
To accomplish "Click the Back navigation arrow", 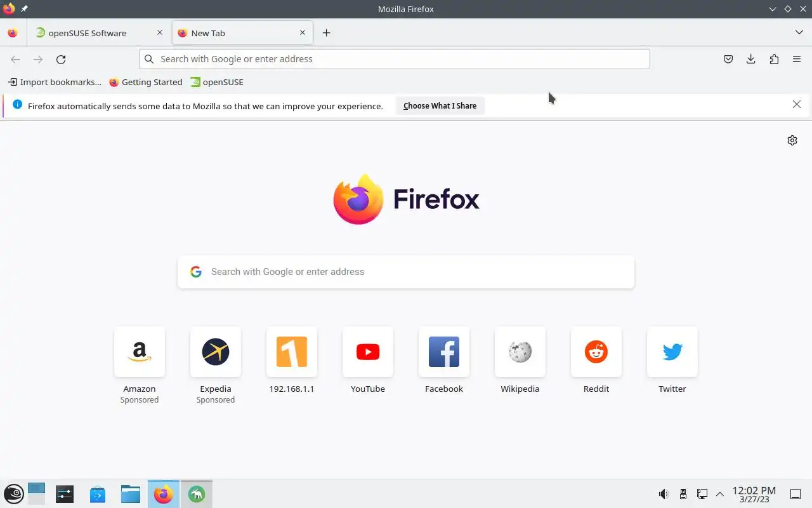I will click(15, 59).
